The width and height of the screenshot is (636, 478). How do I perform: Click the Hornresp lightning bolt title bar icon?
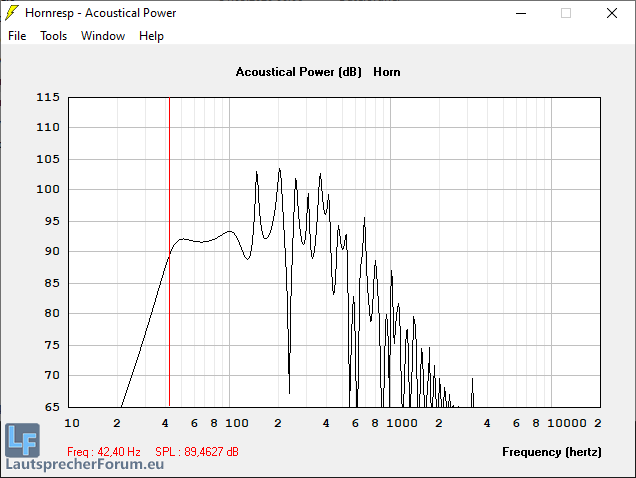(x=12, y=13)
